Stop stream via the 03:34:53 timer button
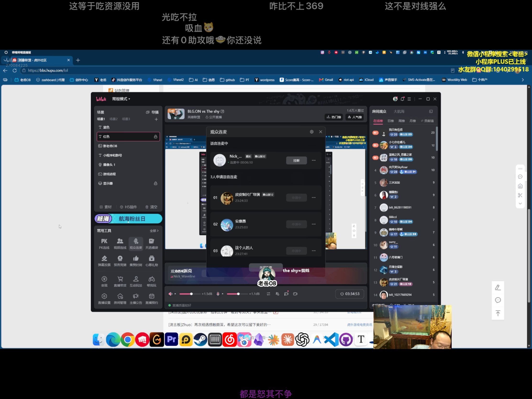The height and width of the screenshot is (399, 532). coord(349,294)
